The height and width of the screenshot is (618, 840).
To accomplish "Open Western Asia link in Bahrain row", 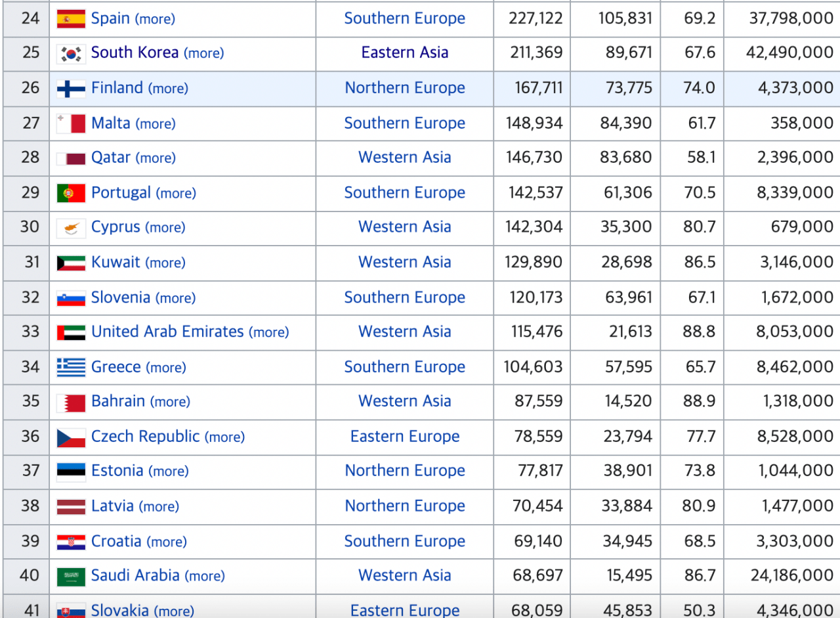I will (x=405, y=401).
